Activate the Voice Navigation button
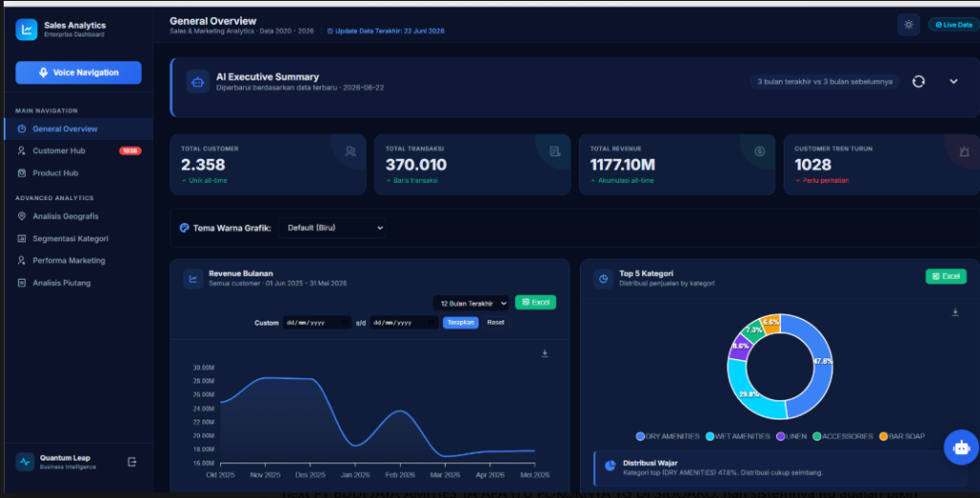This screenshot has width=980, height=498. point(78,73)
